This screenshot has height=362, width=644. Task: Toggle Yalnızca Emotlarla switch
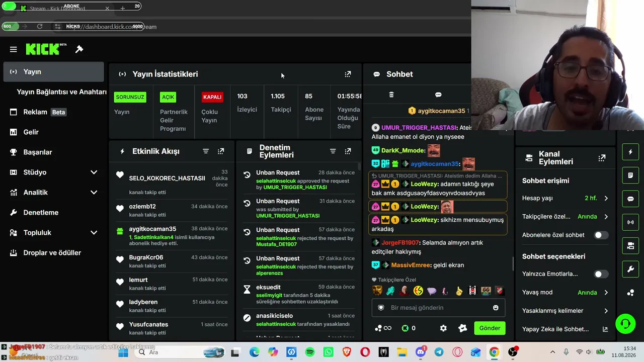tap(601, 274)
